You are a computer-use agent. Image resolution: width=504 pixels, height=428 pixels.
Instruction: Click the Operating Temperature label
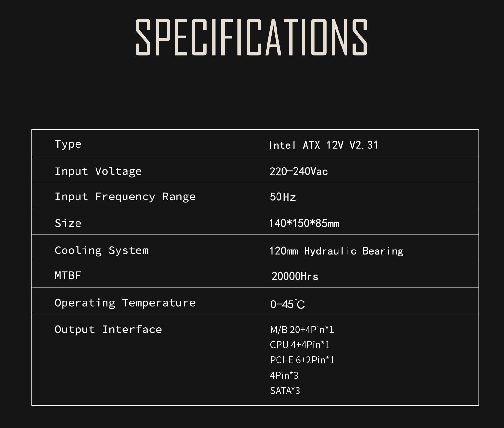click(x=125, y=303)
